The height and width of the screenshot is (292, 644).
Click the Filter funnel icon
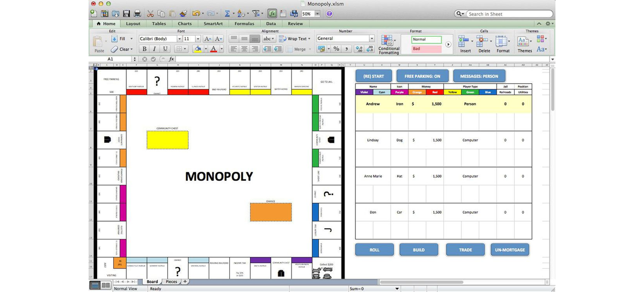255,13
